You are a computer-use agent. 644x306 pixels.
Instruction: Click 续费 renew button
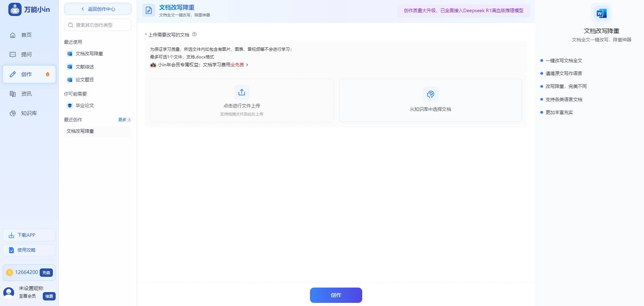pyautogui.click(x=49, y=296)
